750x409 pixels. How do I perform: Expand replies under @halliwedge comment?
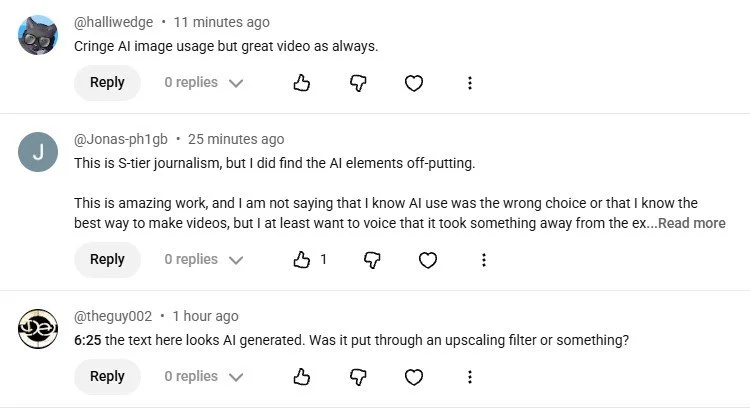point(204,83)
